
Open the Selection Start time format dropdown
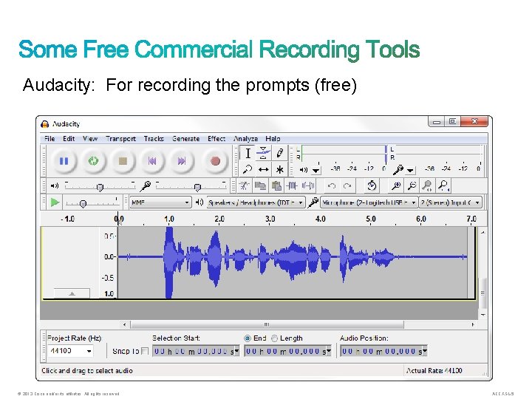tap(236, 351)
